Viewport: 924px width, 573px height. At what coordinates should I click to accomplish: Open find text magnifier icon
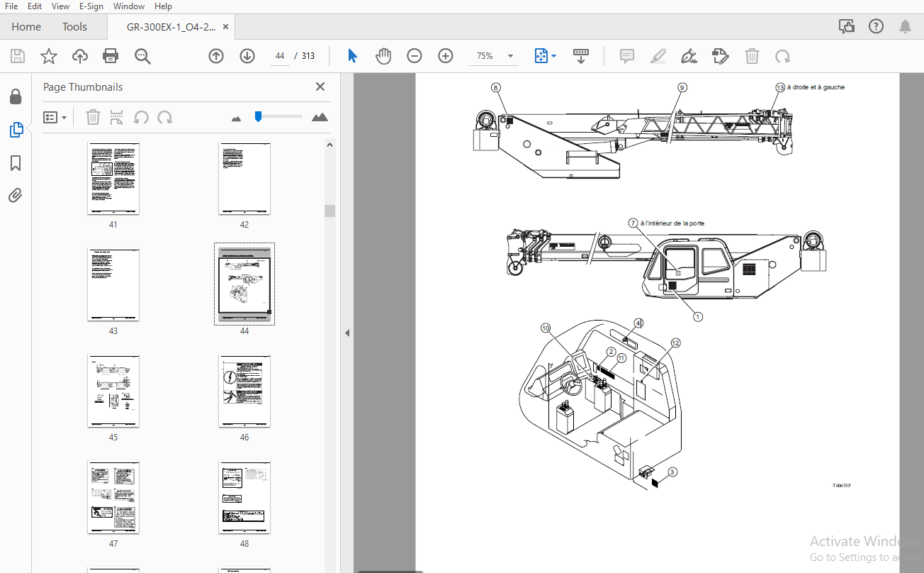tap(142, 56)
